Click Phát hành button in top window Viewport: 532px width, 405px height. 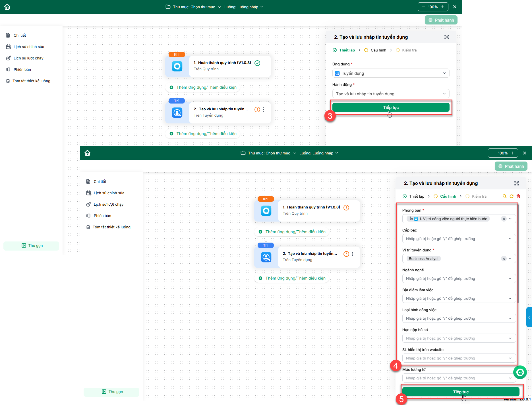click(x=441, y=20)
